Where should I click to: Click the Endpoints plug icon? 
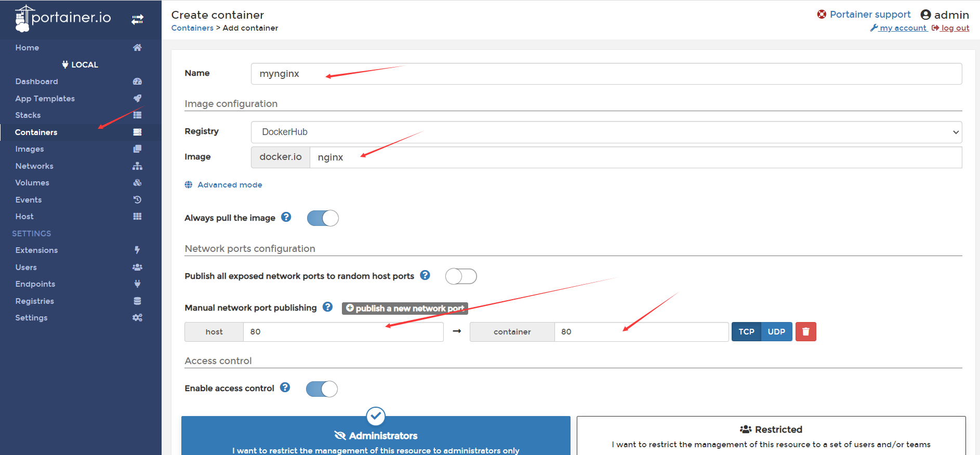click(x=137, y=284)
